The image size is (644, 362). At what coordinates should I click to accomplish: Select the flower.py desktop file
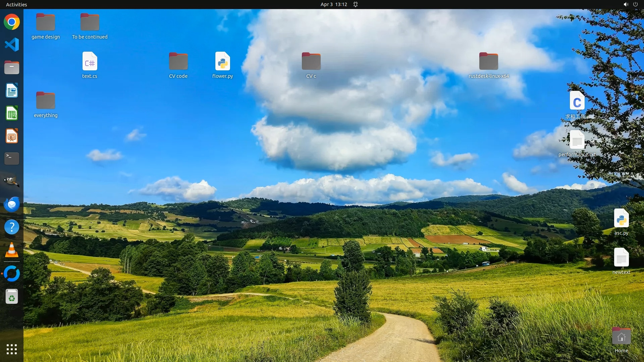(x=222, y=62)
